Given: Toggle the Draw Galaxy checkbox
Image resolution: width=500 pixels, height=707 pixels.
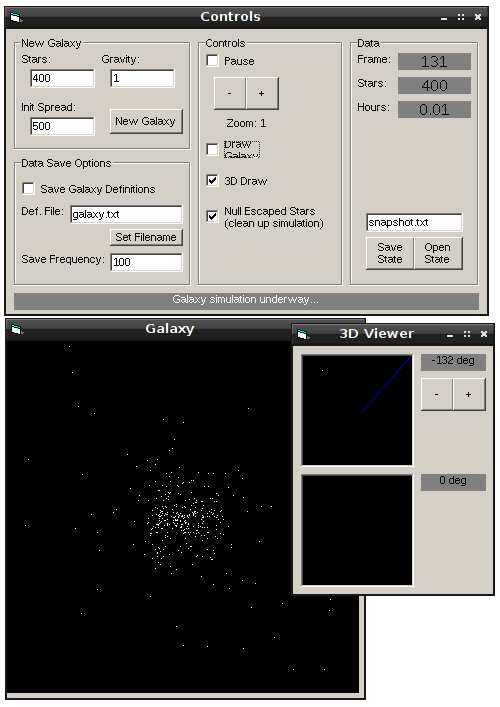Looking at the screenshot, I should tap(212, 149).
